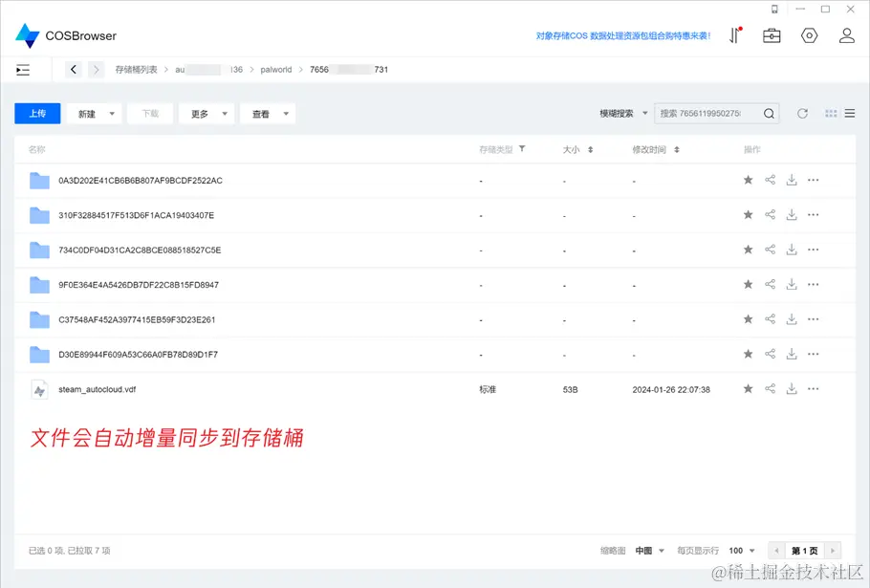This screenshot has width=870, height=588.
Task: Download the steam_autocloud.vdf file
Action: (791, 388)
